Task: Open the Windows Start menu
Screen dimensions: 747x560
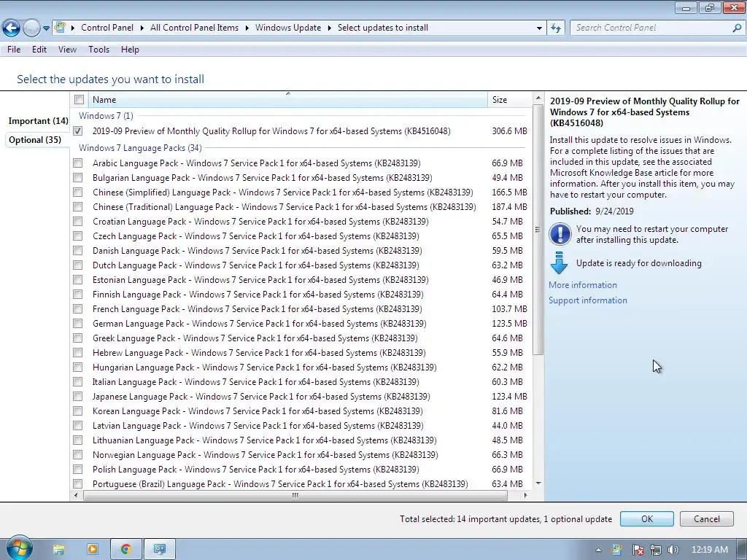Action: coord(19,549)
